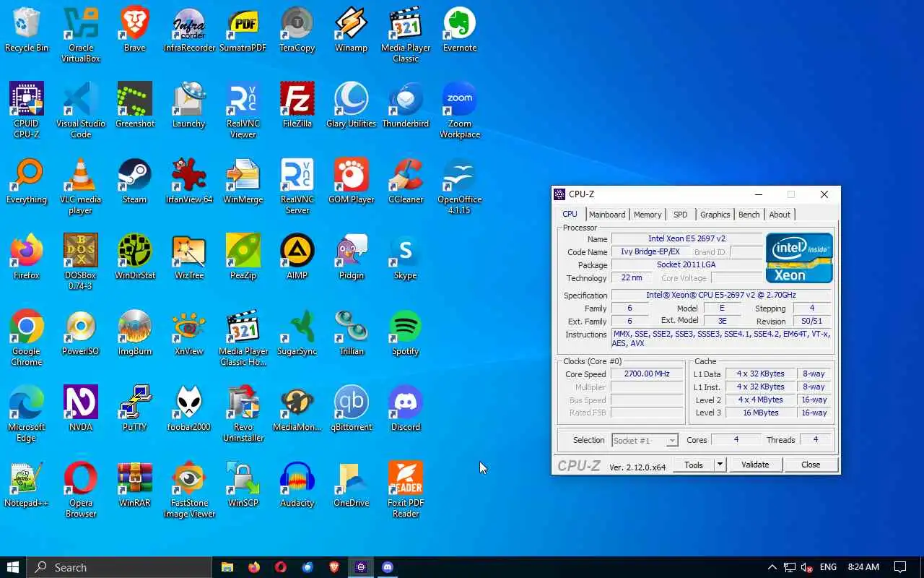Click the Core Speed 2700.00 MHz field
Image resolution: width=924 pixels, height=578 pixels.
coord(647,374)
